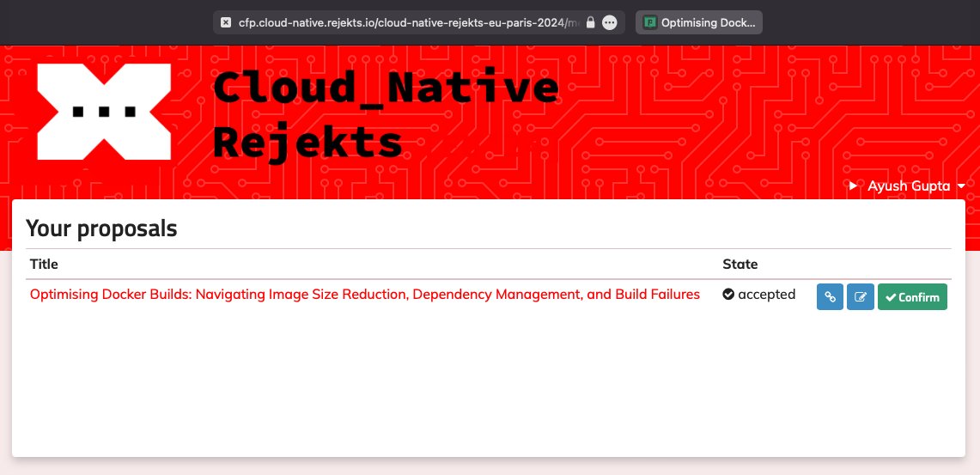The width and height of the screenshot is (980, 475).
Task: Open the Optimising Docker Builds proposal link
Action: pyautogui.click(x=365, y=294)
